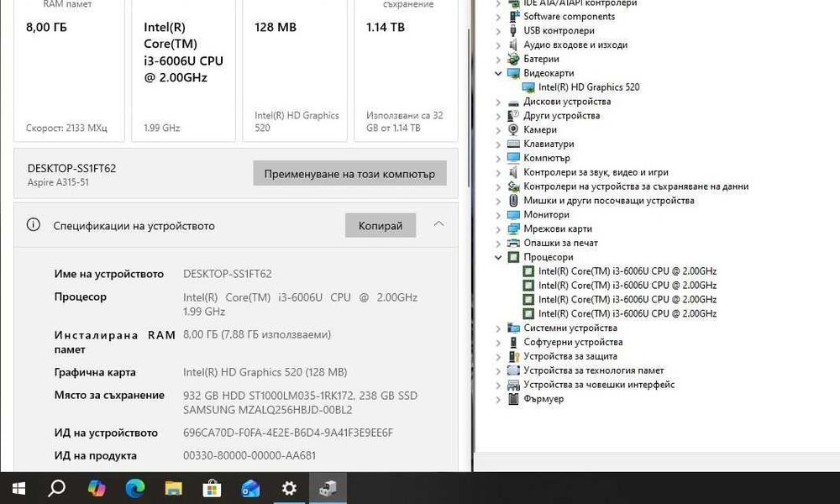Viewport: 840px width, 504px height.
Task: Click the Други устройства unknown device icon
Action: click(x=513, y=116)
